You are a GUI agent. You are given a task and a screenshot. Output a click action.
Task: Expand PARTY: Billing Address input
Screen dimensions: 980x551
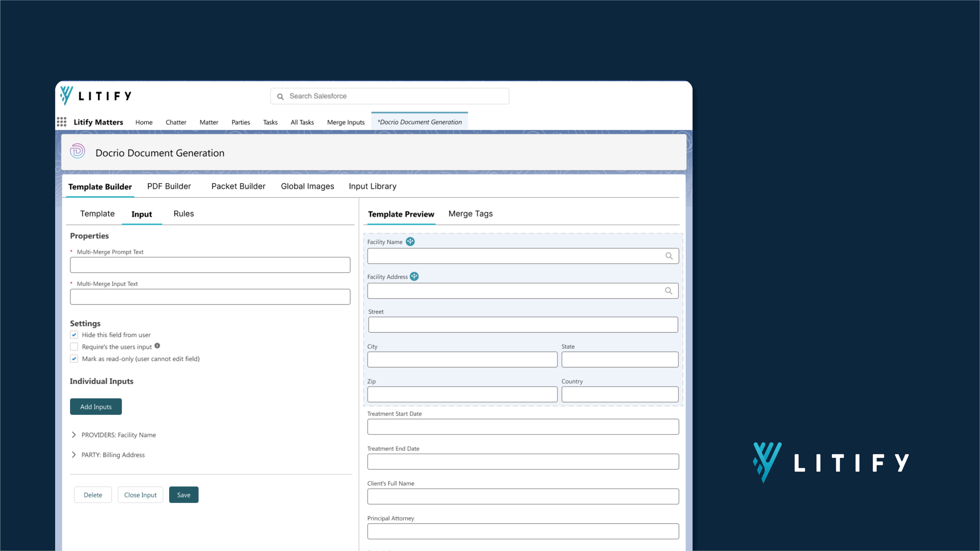(74, 455)
